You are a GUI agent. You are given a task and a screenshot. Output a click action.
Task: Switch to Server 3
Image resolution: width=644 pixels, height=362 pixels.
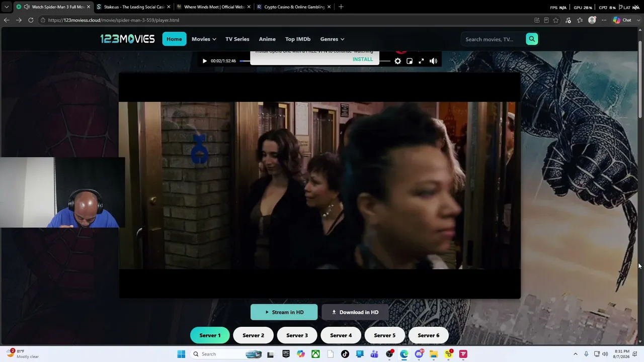coord(297,335)
